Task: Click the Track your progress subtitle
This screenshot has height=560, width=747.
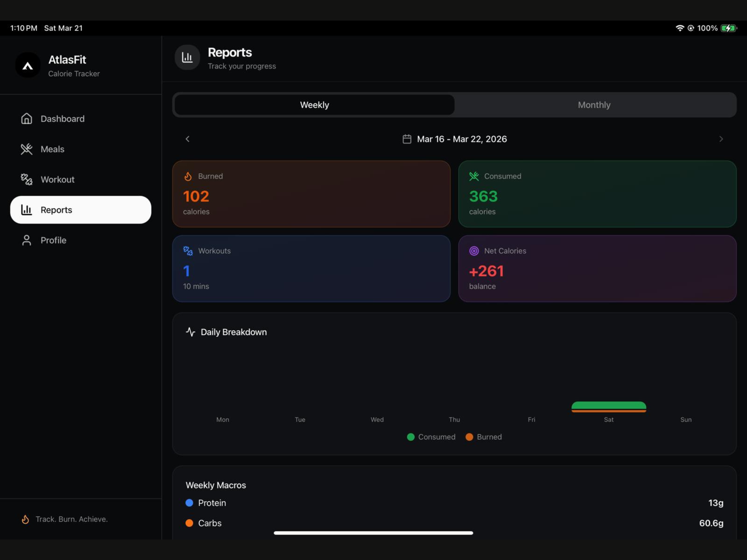Action: [242, 66]
